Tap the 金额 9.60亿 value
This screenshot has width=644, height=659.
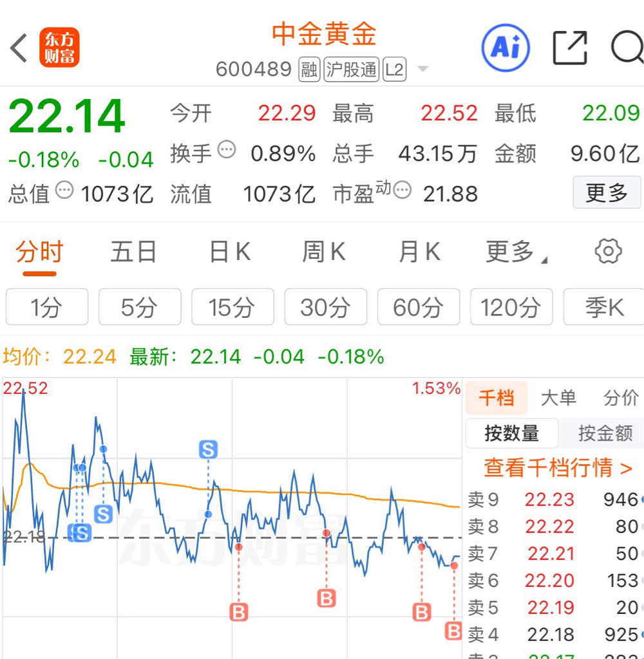pyautogui.click(x=605, y=153)
